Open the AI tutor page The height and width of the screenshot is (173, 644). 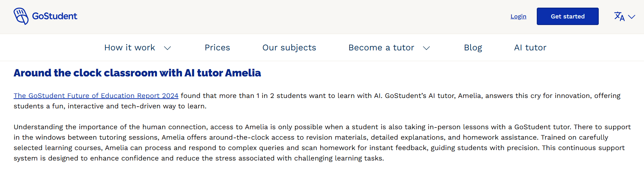530,48
